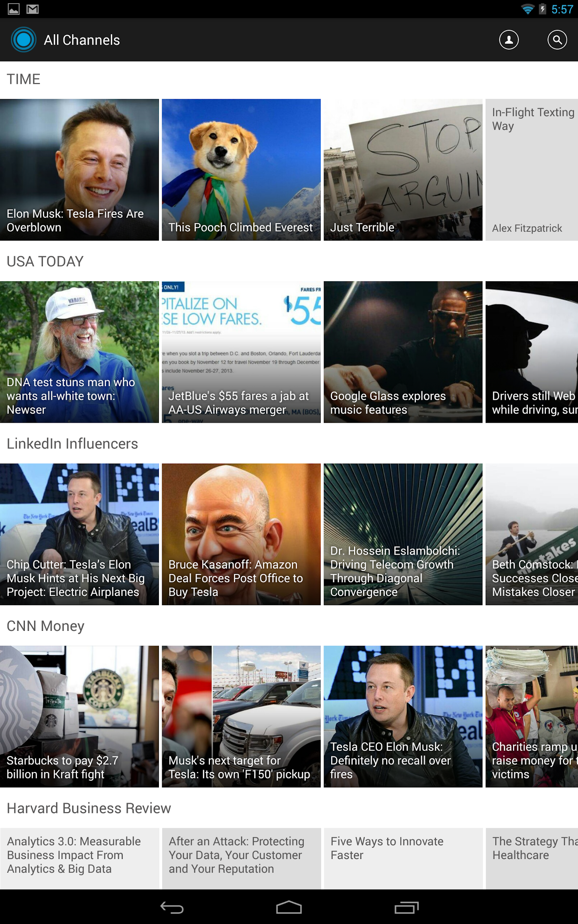Open 'Elon Musk: Tesla Fires Are Overblown' story
Viewport: 578px width, 924px height.
point(79,170)
